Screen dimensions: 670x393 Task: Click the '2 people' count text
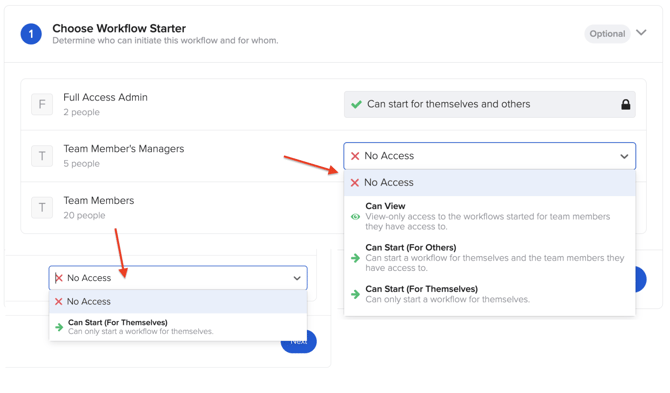82,112
